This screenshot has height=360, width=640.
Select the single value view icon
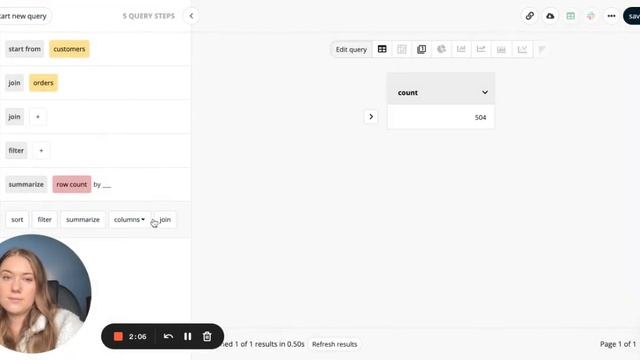click(422, 49)
